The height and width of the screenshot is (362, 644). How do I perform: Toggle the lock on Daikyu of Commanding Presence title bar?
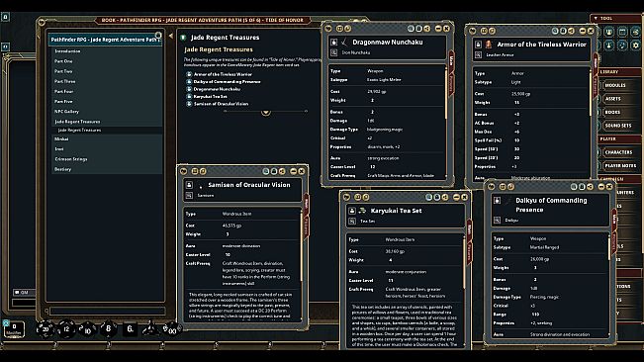coord(582,187)
